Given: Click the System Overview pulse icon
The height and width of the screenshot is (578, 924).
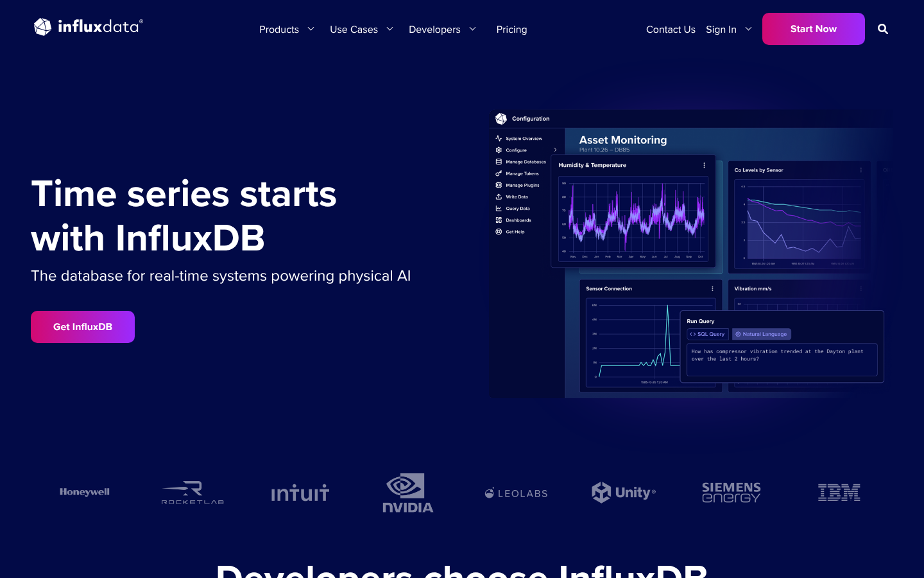Looking at the screenshot, I should point(499,138).
